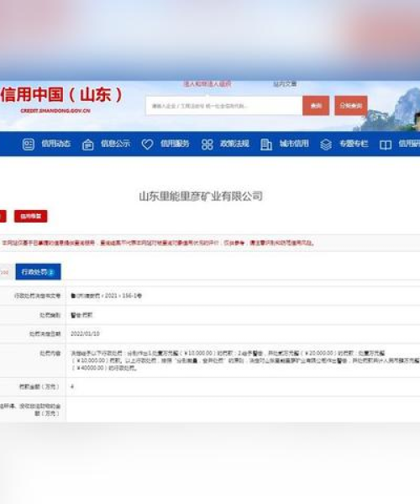420x504 pixels.
Task: Click the fine amount value 4
Action: tap(72, 386)
